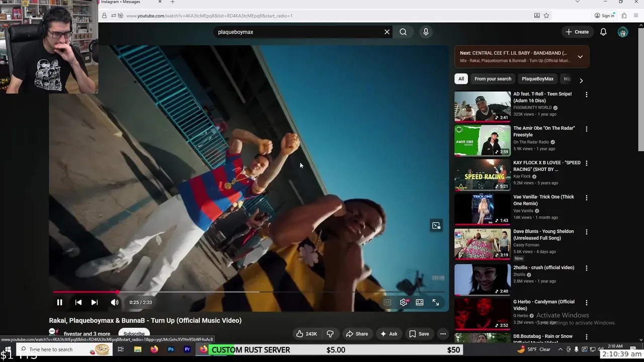Expand the Next up mix panel
Viewport: 644px width, 362px height.
click(580, 56)
